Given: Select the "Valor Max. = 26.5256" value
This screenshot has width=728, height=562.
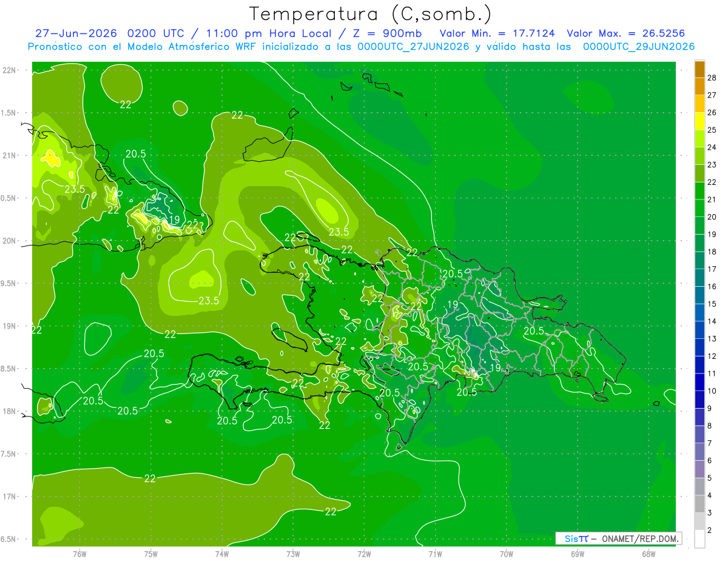Looking at the screenshot, I should [x=625, y=33].
